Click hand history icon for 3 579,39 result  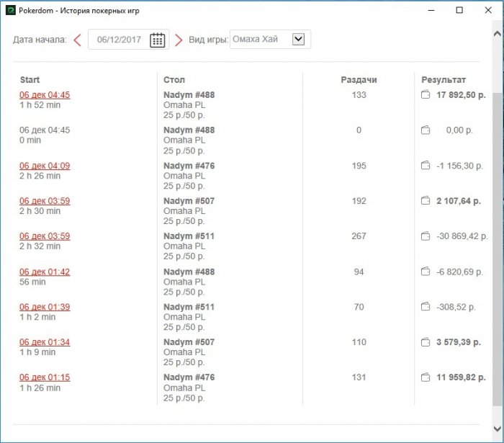[426, 342]
